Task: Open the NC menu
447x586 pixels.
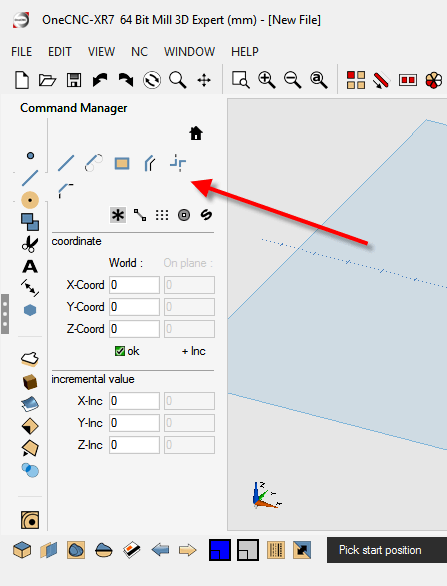Action: [x=139, y=52]
